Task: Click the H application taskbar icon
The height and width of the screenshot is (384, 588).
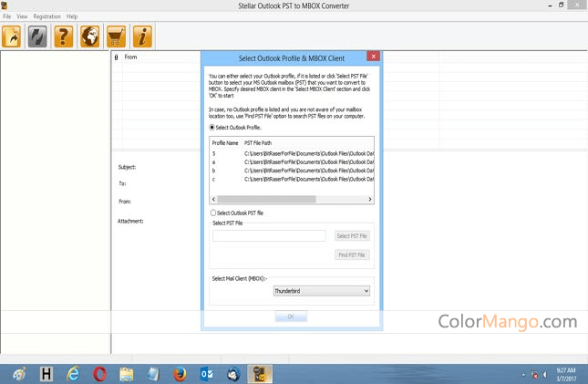Action: (46, 374)
